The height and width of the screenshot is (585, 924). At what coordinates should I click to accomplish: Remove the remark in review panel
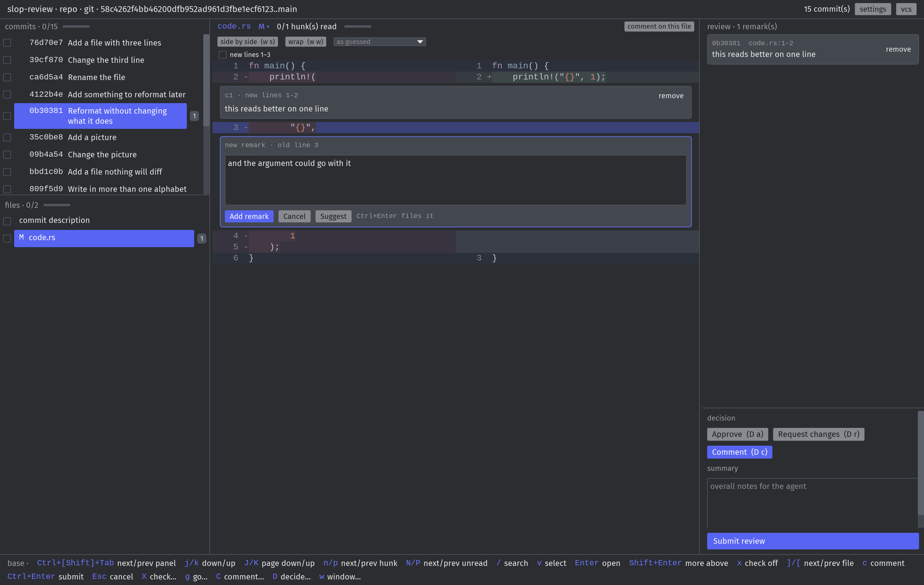[x=898, y=50]
